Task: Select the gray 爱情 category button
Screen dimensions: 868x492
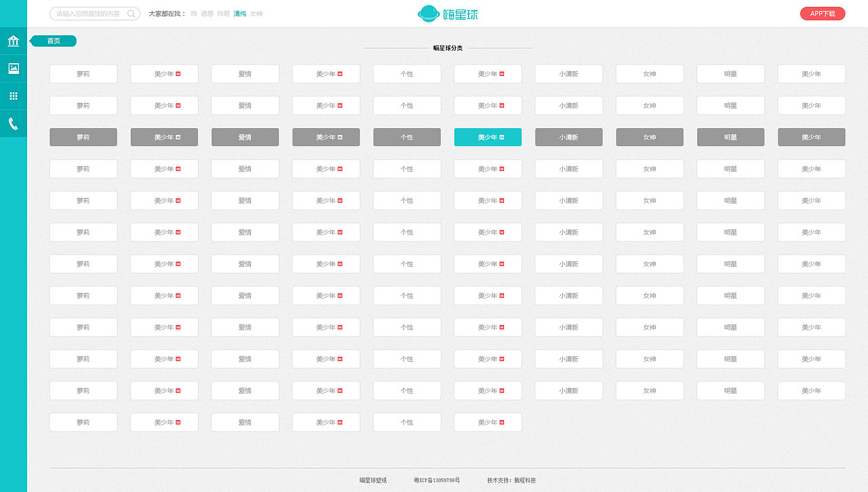Action: (245, 137)
